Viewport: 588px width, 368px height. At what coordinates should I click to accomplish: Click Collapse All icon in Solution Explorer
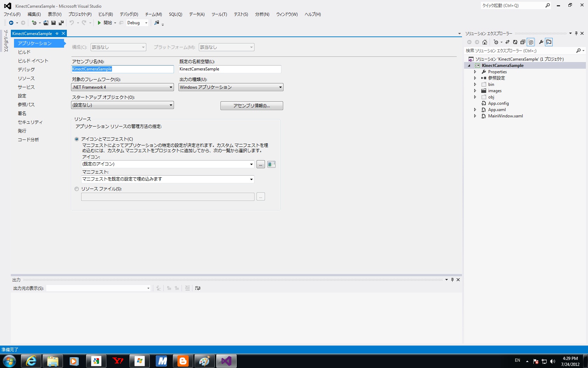pos(523,42)
